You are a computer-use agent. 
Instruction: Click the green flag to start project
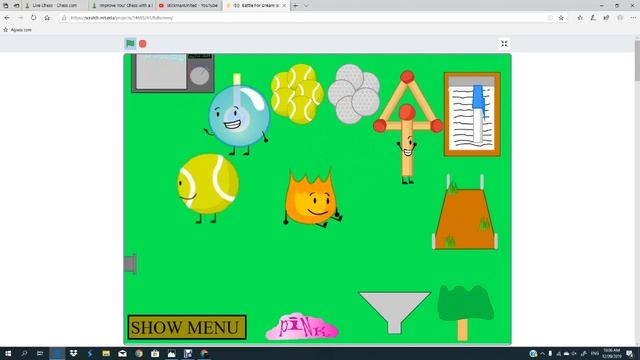point(130,43)
